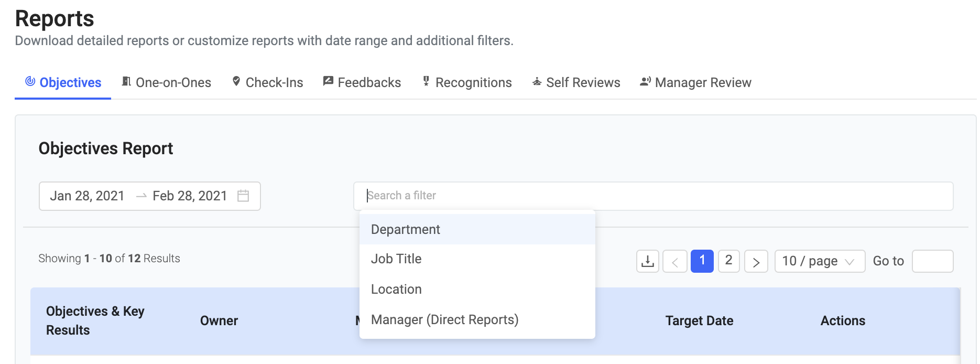Select Department from filter list
The height and width of the screenshot is (364, 980).
[405, 229]
